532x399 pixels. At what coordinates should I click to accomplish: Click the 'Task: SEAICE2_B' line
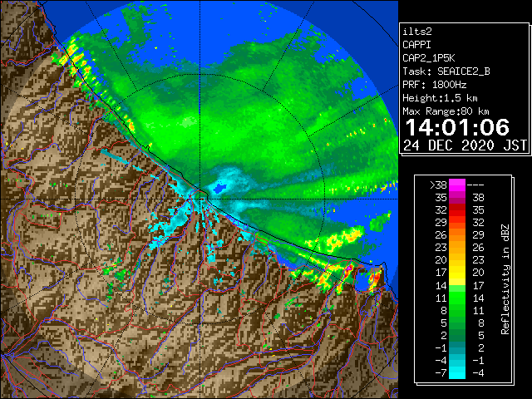(x=446, y=71)
